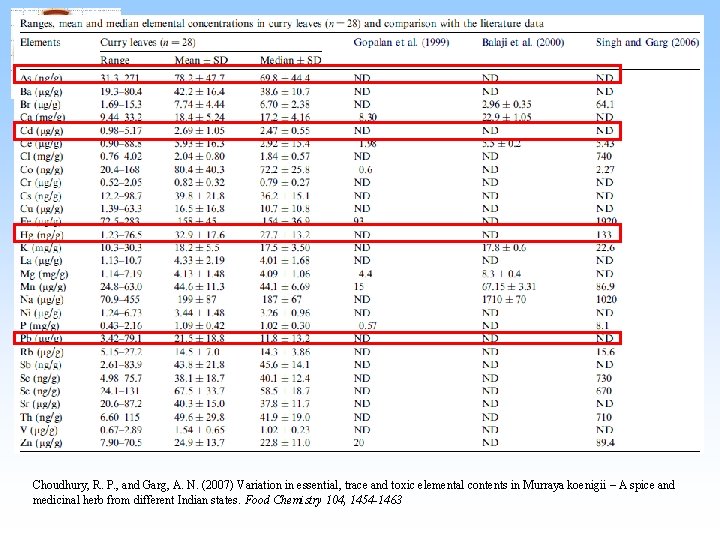Select the table caption beginning "Ranges, mean and median"
The image size is (720, 540).
282,23
